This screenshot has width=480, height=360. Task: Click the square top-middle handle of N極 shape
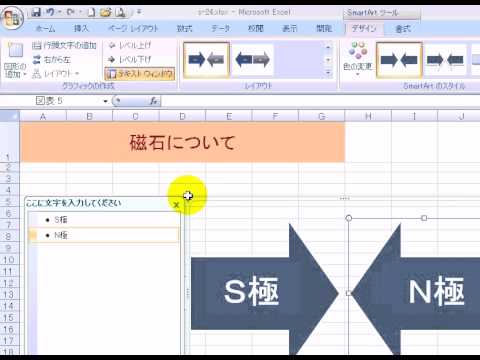click(424, 218)
